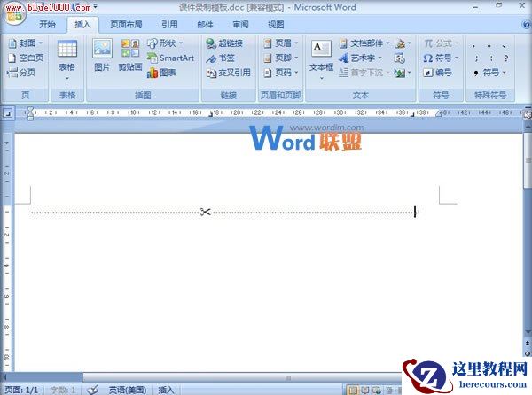Open the Quick Access Toolbar customize arrow
This screenshot has height=395, width=532.
coord(96,6)
